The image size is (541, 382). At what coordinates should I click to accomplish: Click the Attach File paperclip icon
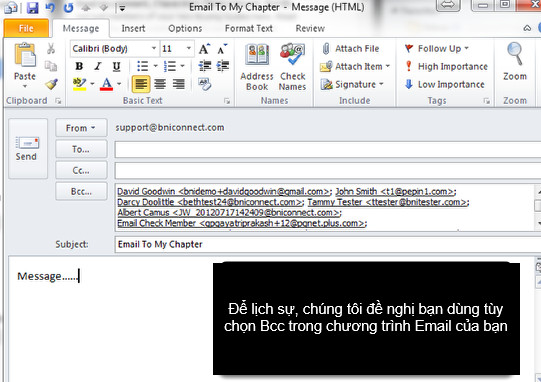[326, 49]
